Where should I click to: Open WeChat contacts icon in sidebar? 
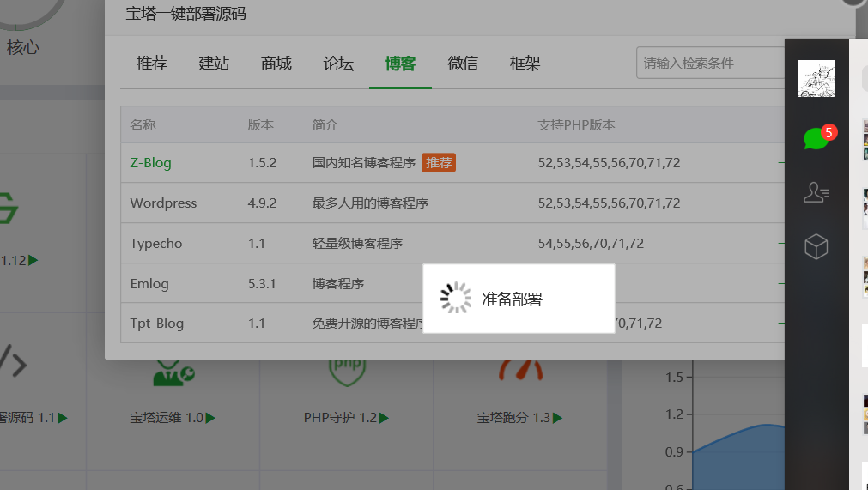(x=816, y=192)
